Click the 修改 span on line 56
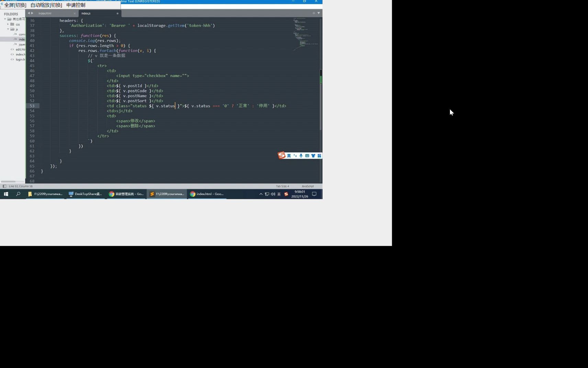 pyautogui.click(x=136, y=121)
